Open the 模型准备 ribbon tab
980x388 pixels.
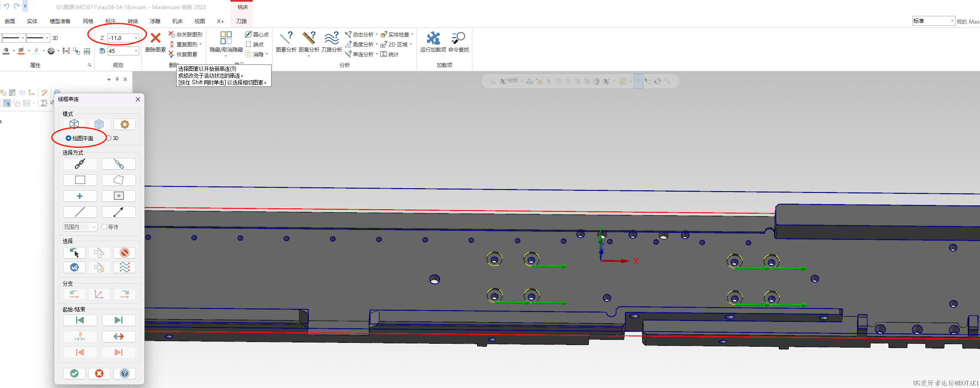pyautogui.click(x=60, y=21)
